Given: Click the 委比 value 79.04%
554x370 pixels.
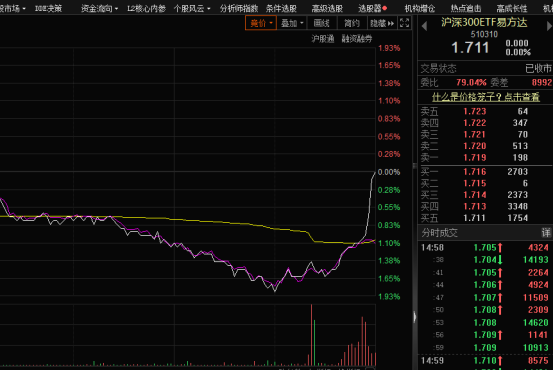Looking at the screenshot, I should pos(471,83).
